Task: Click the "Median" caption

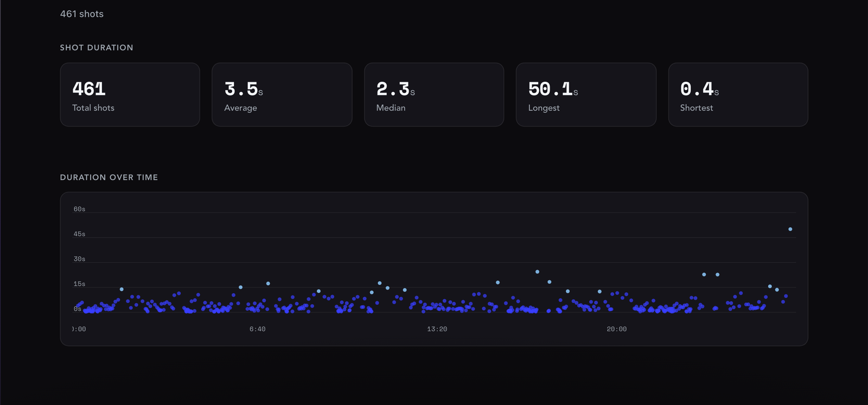Action: pos(391,108)
